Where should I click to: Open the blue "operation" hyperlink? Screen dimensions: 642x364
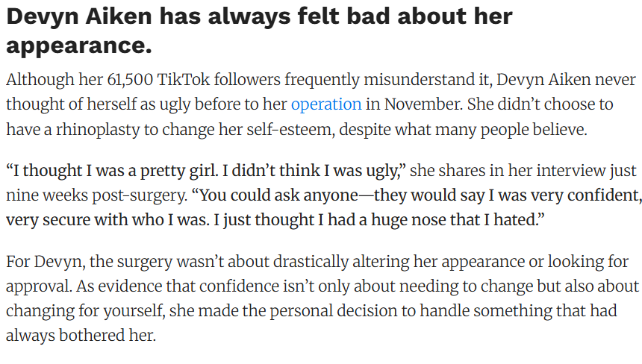point(326,104)
